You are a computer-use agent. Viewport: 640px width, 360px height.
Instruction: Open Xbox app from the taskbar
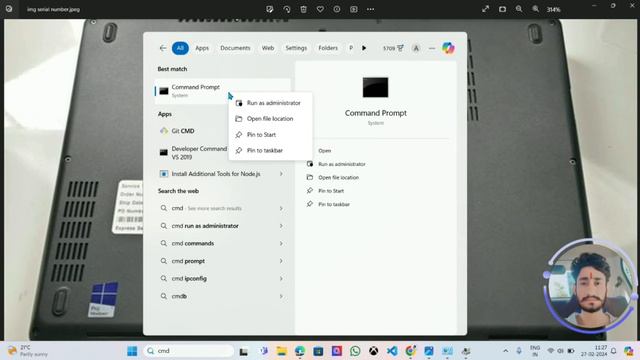[373, 351]
